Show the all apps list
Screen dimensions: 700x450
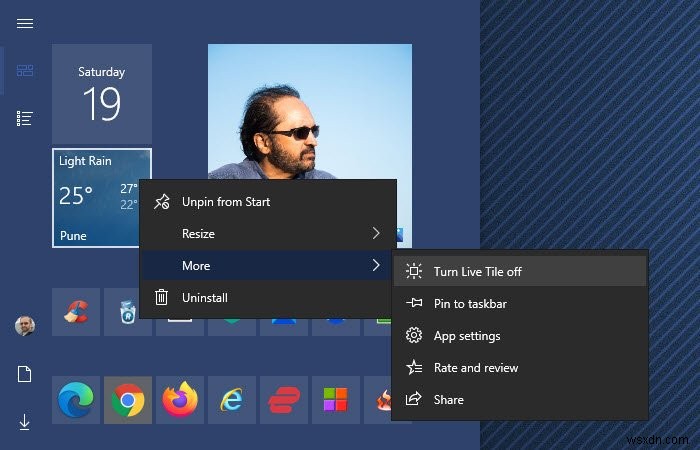25,118
